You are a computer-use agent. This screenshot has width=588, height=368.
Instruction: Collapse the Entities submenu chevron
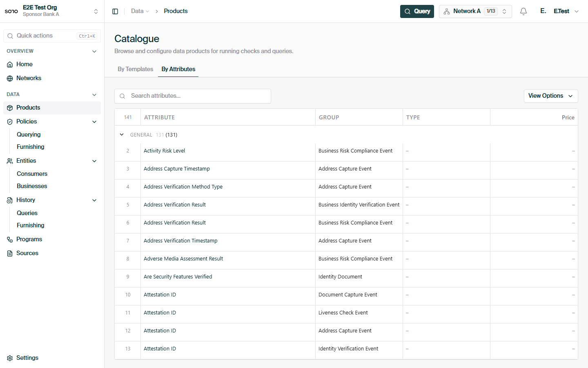coord(94,161)
